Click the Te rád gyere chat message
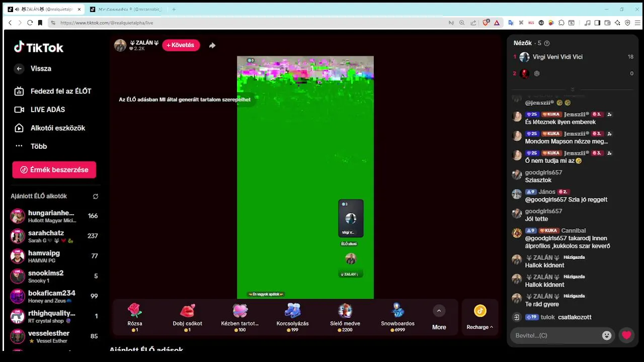The height and width of the screenshot is (362, 644). (x=542, y=304)
